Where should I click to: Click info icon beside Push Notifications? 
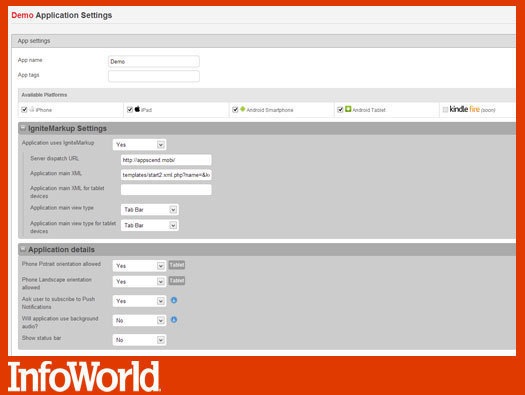click(174, 300)
